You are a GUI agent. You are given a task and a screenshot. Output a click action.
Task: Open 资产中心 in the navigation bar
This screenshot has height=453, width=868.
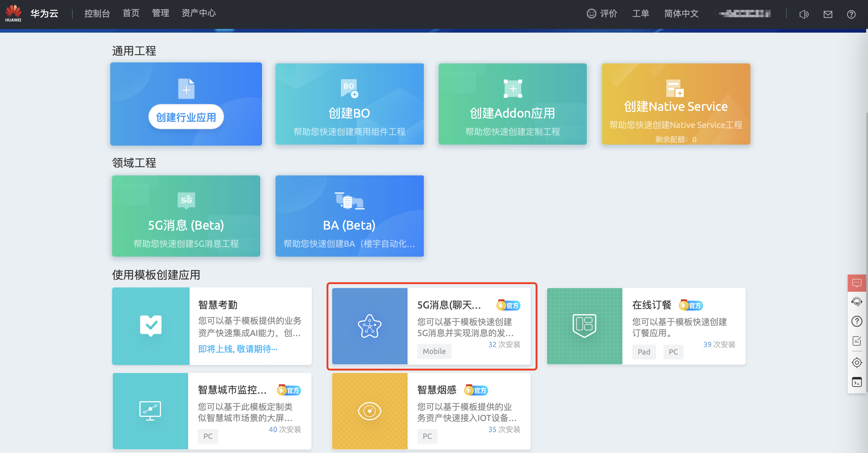point(199,14)
